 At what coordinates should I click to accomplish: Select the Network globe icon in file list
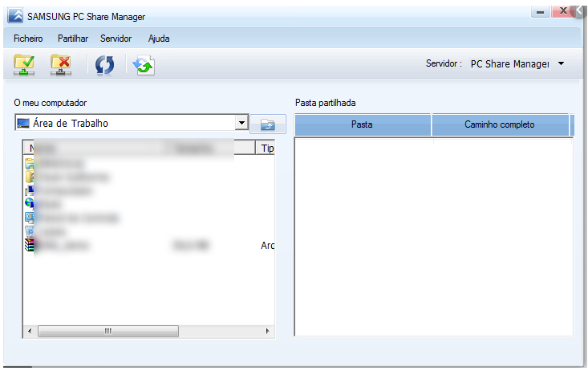[x=30, y=203]
